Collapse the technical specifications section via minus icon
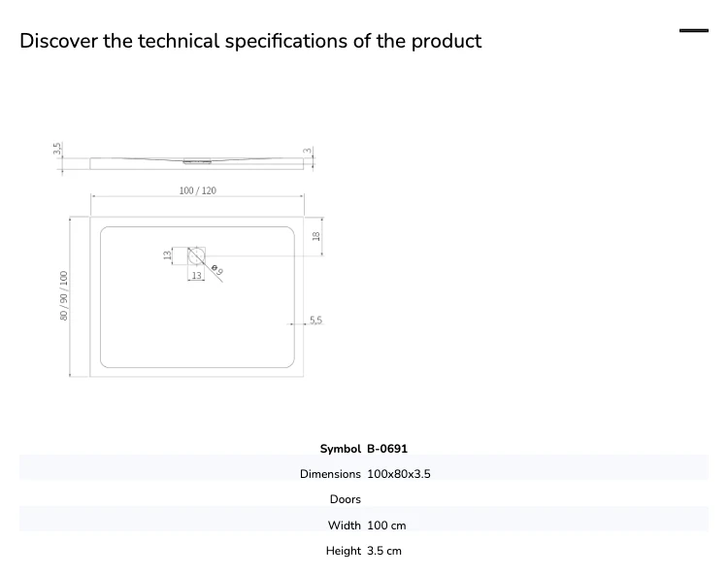The width and height of the screenshot is (728, 577). click(x=694, y=31)
